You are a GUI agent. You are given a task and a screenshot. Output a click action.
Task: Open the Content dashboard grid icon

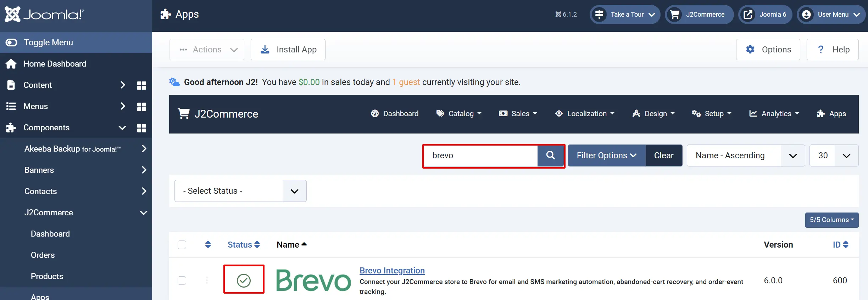tap(141, 85)
